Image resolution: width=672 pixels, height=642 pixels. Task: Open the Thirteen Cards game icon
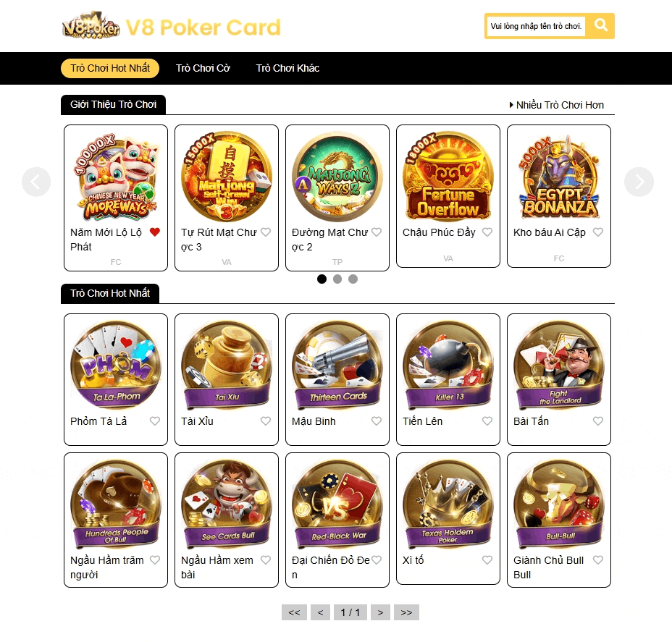point(337,366)
